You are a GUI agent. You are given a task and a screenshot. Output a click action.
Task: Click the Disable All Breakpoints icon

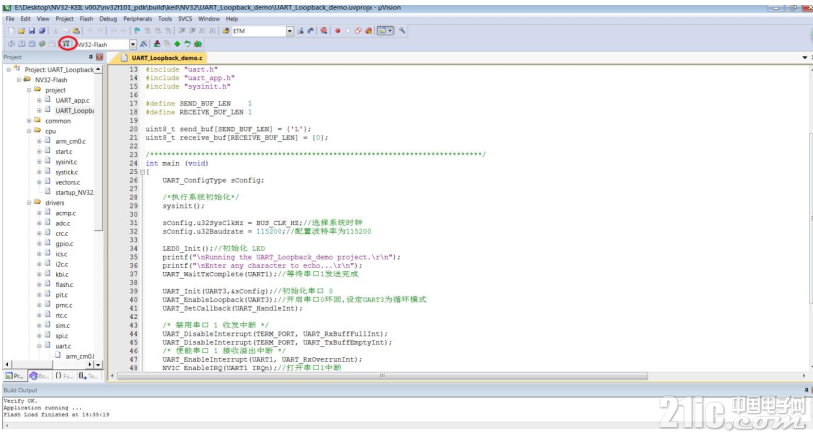click(358, 31)
